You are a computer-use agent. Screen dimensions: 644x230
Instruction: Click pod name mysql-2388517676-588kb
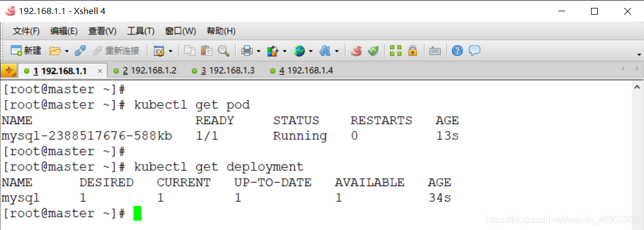87,136
